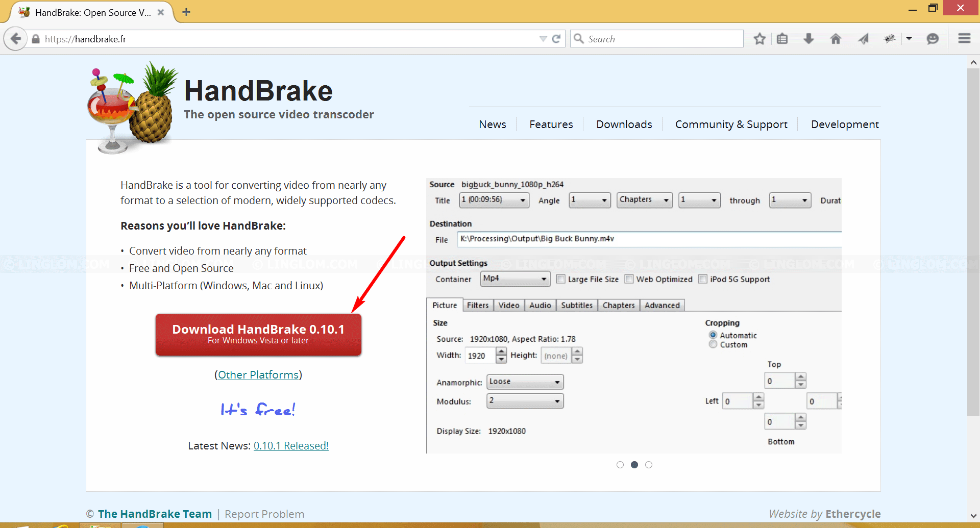Click the Width stepper up arrow
This screenshot has height=528, width=980.
click(501, 351)
